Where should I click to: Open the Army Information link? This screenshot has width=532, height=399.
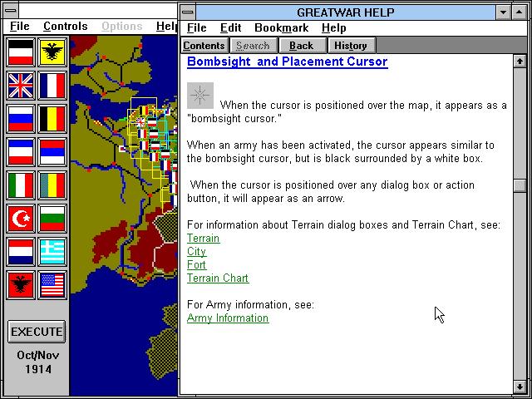pyautogui.click(x=228, y=318)
